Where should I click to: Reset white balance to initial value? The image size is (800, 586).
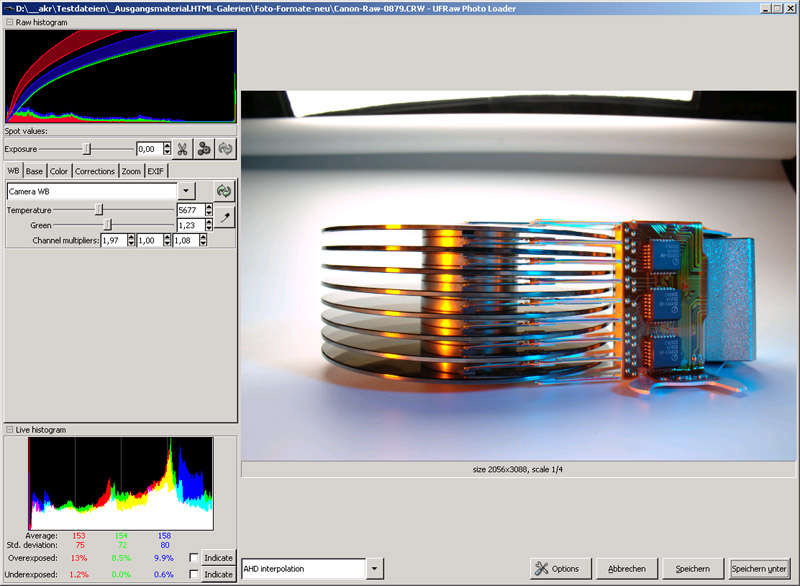(225, 190)
